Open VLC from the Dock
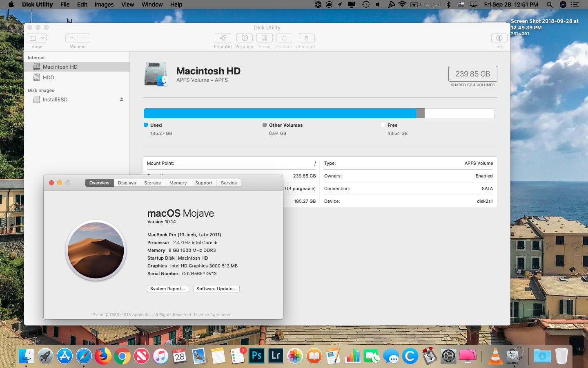The height and width of the screenshot is (368, 588). [495, 356]
